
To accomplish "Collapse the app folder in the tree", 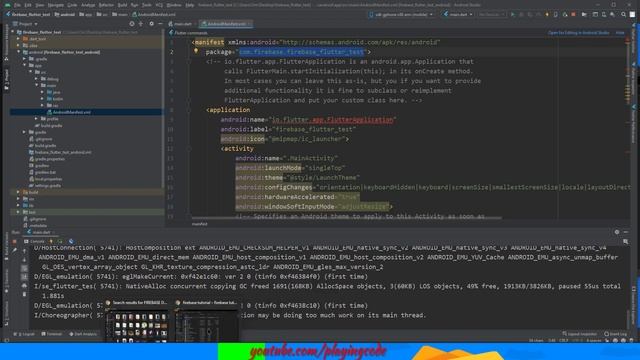I will coord(24,65).
